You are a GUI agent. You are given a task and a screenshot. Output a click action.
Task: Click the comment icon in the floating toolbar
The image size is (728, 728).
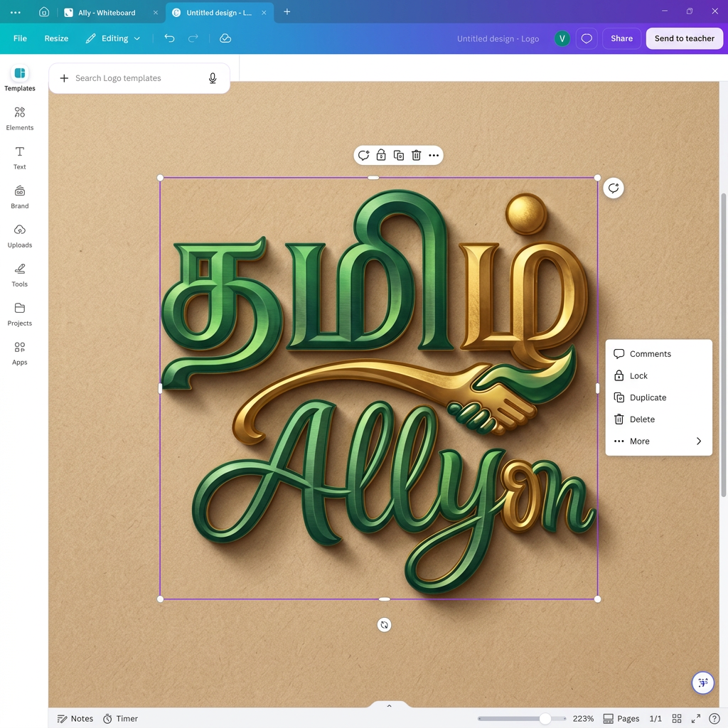[x=363, y=156]
